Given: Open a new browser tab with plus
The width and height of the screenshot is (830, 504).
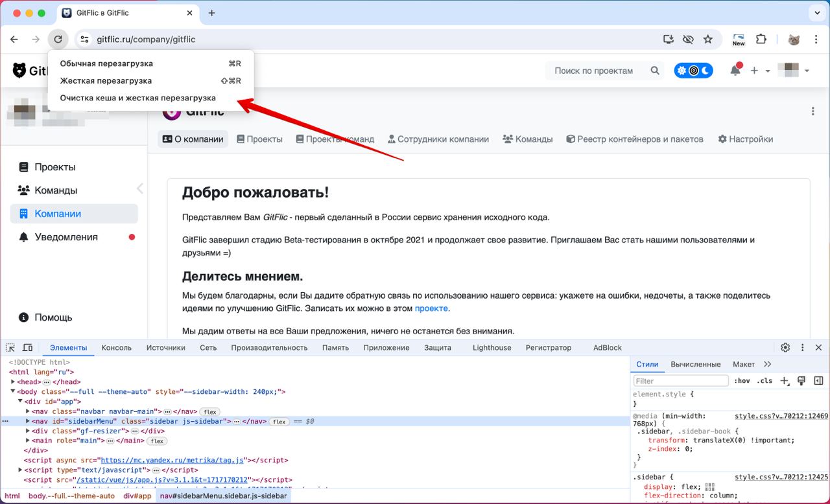Looking at the screenshot, I should point(211,13).
